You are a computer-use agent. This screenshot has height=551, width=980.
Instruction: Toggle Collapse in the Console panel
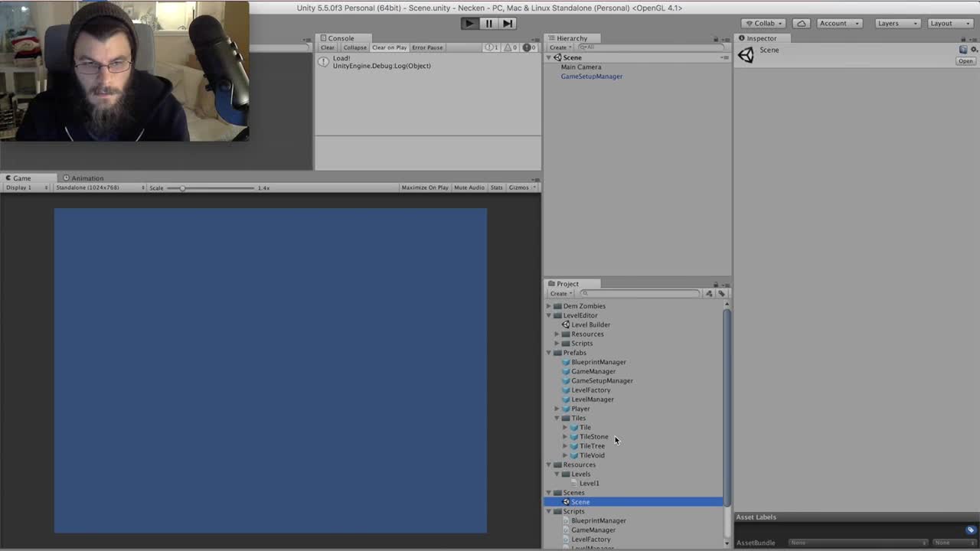(x=354, y=47)
